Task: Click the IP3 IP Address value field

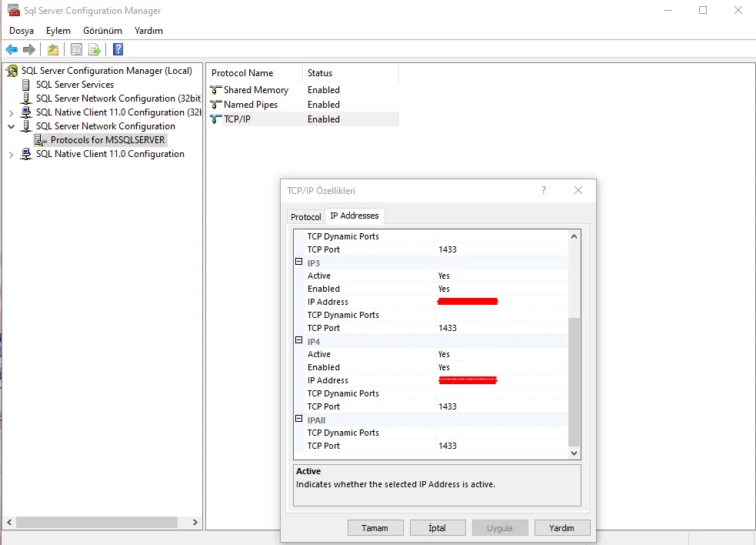Action: coord(502,302)
